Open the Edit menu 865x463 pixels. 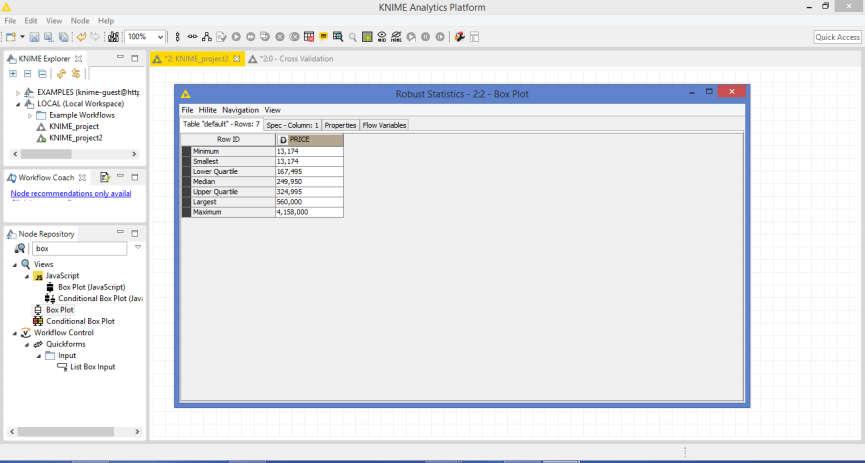coord(31,21)
